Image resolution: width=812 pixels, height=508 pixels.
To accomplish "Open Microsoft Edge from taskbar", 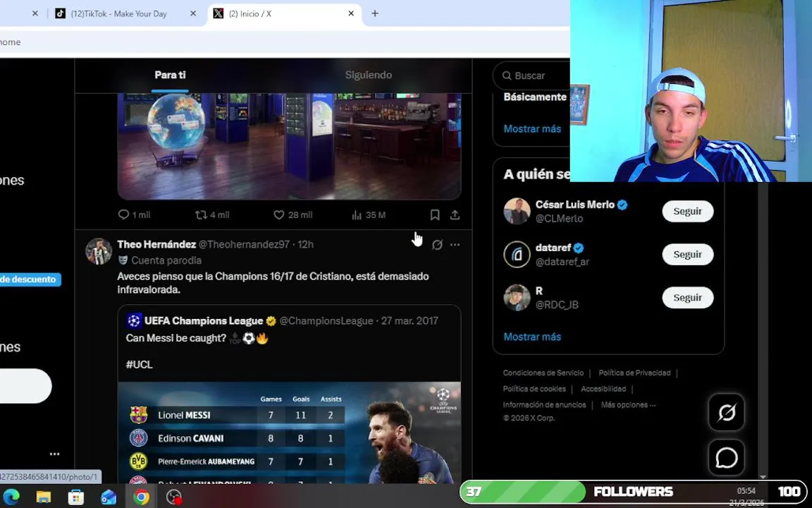I will click(11, 497).
